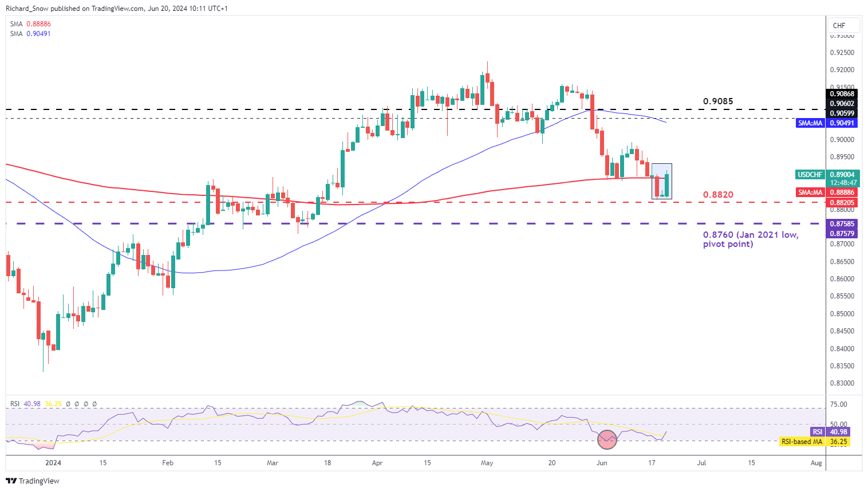The width and height of the screenshot is (868, 491).
Task: Click the 0.85000 price axis label
Action: 842,314
